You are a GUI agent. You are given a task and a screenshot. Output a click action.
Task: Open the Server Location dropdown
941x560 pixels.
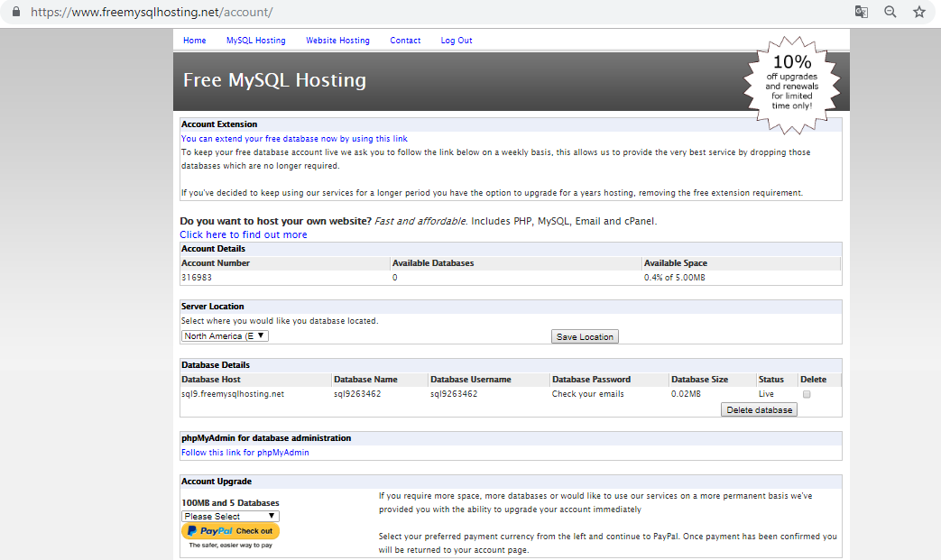pyautogui.click(x=225, y=335)
